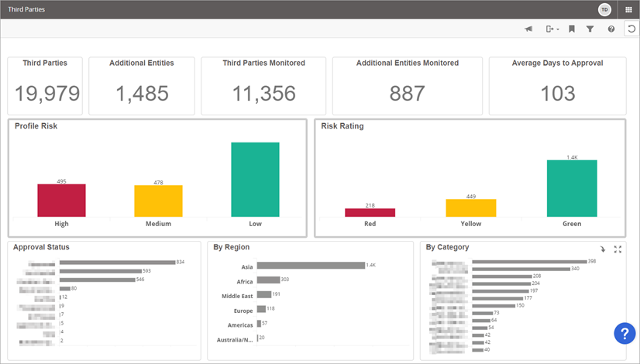This screenshot has height=364, width=640.
Task: Expand By Category chart to fullscreen
Action: [x=618, y=249]
